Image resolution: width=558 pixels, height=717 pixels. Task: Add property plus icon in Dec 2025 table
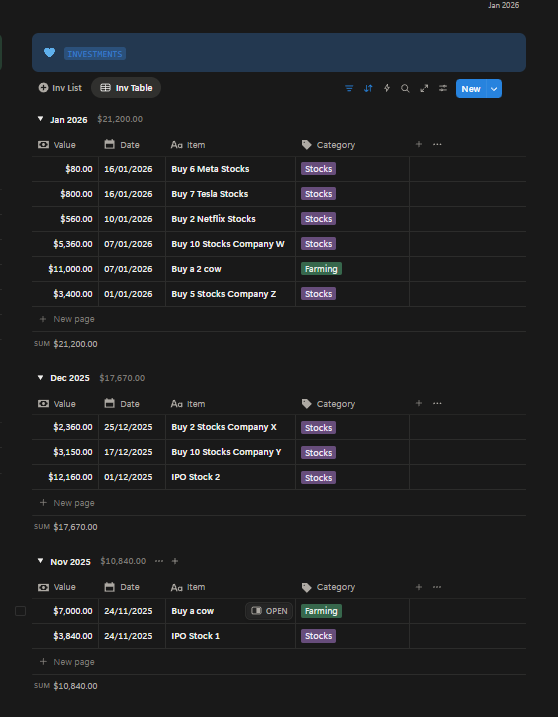pos(418,403)
